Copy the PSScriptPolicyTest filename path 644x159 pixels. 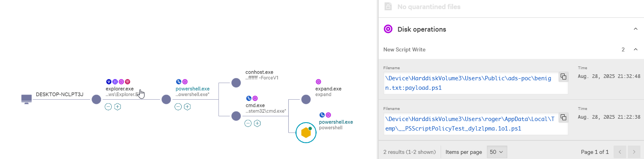coord(563,117)
